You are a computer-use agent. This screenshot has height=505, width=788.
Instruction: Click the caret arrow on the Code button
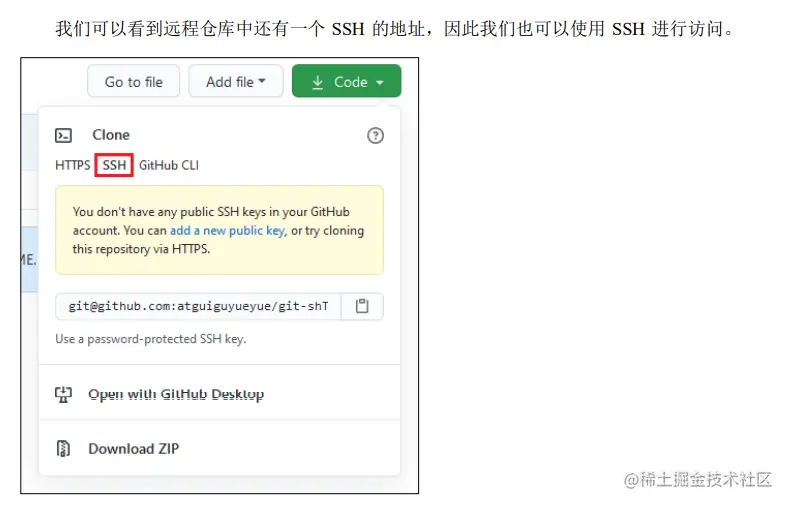(380, 82)
